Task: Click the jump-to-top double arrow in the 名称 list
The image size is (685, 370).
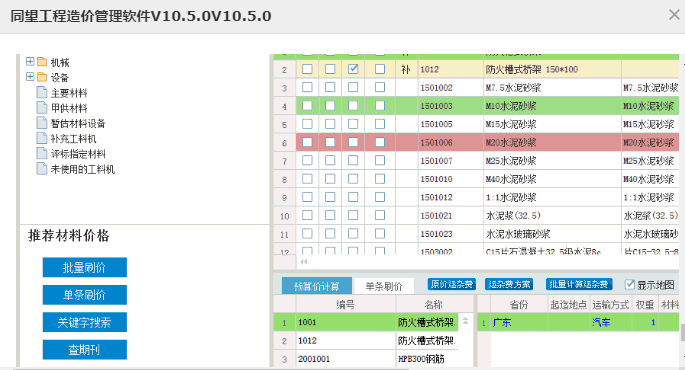Action: pyautogui.click(x=465, y=321)
